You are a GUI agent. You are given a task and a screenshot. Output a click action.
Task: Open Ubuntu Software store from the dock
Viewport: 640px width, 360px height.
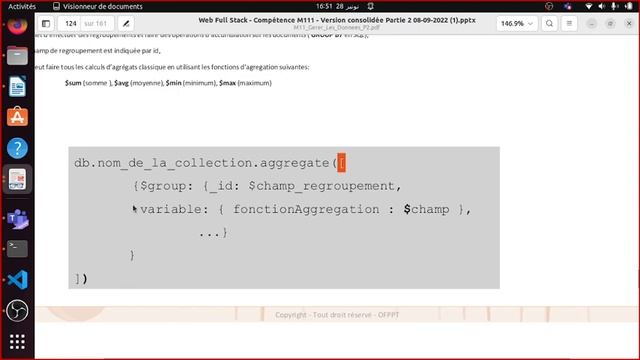(17, 117)
